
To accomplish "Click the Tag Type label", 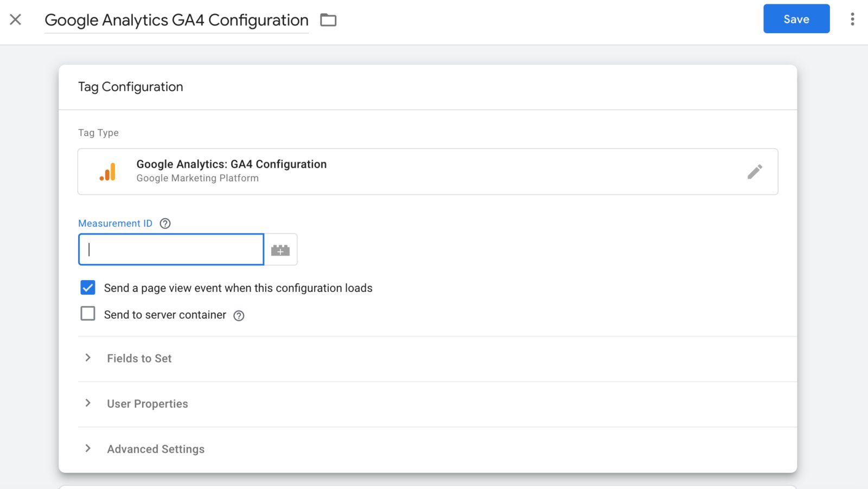I will tap(98, 133).
